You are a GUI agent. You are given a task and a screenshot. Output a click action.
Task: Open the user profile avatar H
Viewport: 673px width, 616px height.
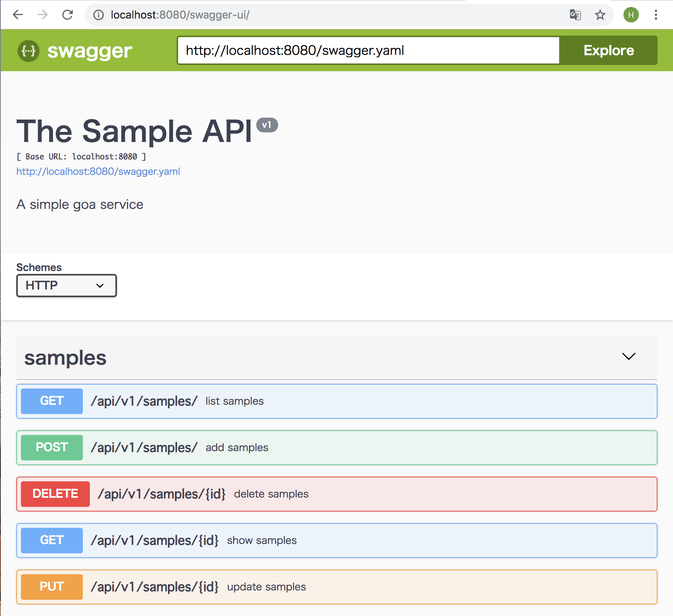pos(631,15)
